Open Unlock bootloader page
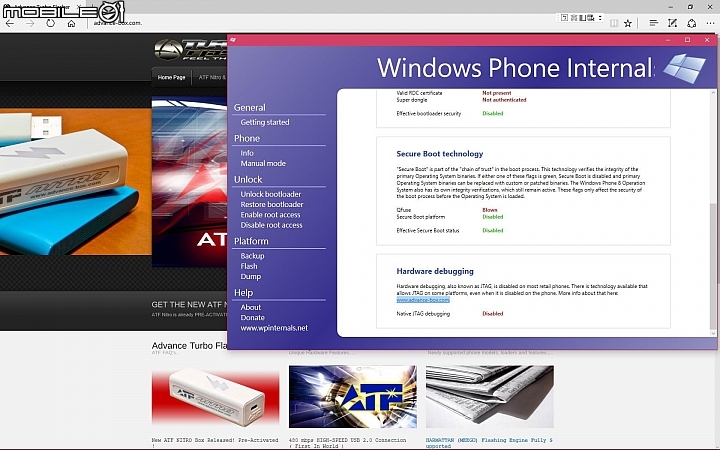Screen dimensions: 720x450 click(x=271, y=194)
